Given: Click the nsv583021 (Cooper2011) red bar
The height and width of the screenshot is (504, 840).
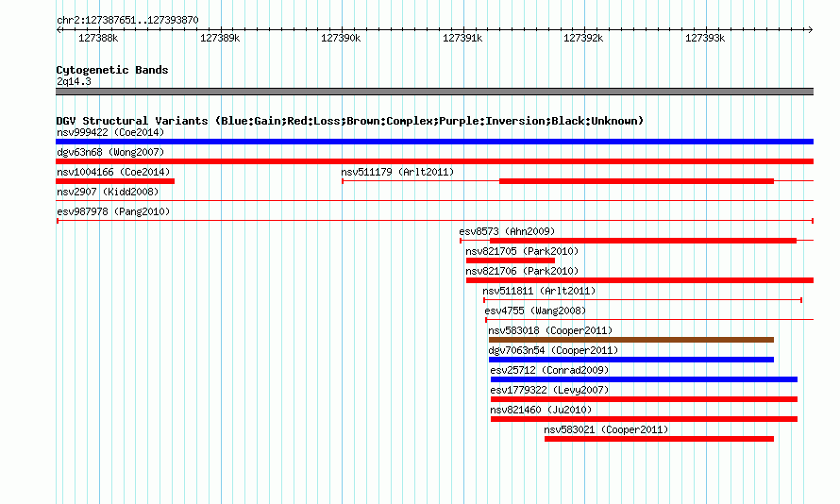Looking at the screenshot, I should point(659,439).
